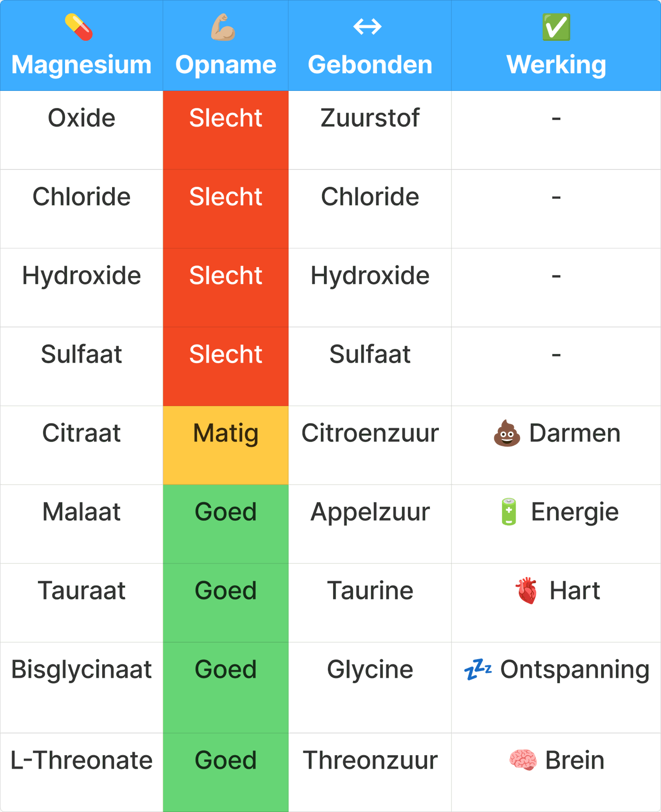Click the Citroenzuur cell
The height and width of the screenshot is (812, 661).
(x=370, y=433)
